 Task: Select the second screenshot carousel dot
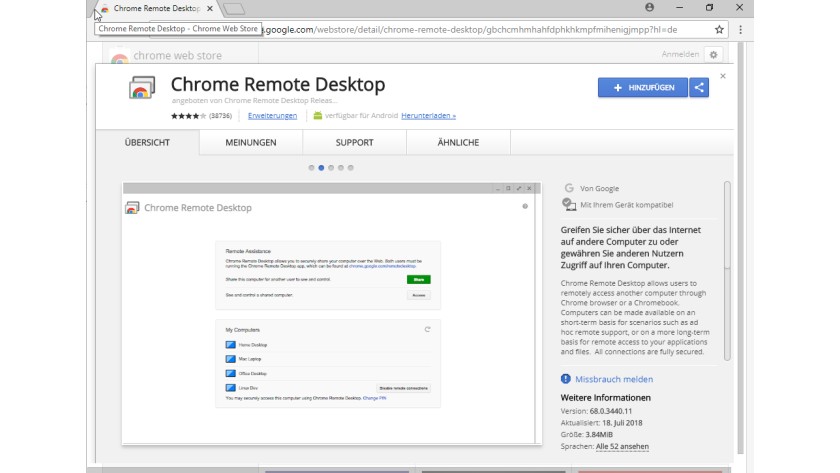pyautogui.click(x=321, y=168)
